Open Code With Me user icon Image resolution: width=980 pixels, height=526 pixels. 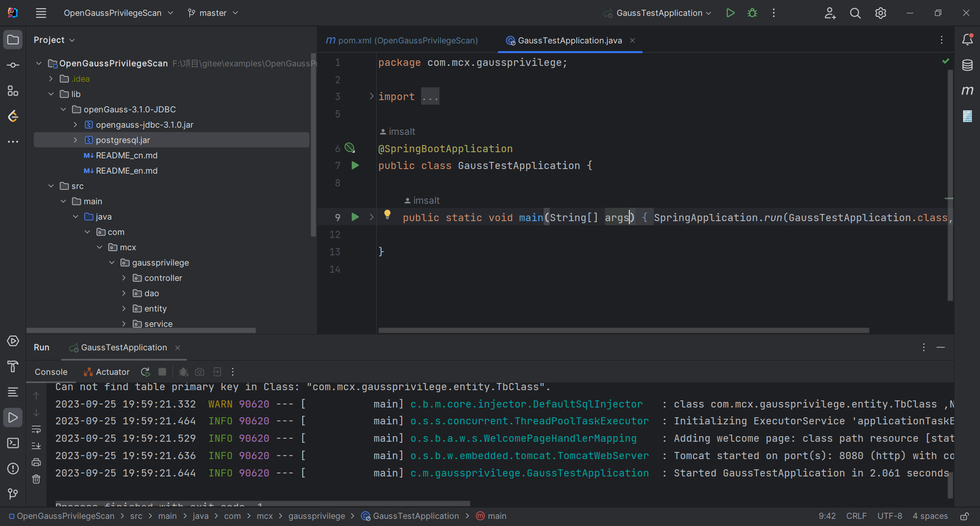pos(830,13)
